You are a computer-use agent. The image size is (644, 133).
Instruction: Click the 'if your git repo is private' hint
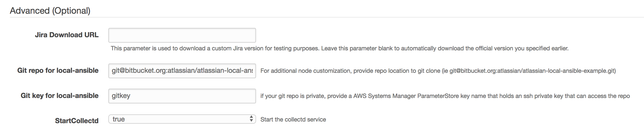pyautogui.click(x=293, y=96)
